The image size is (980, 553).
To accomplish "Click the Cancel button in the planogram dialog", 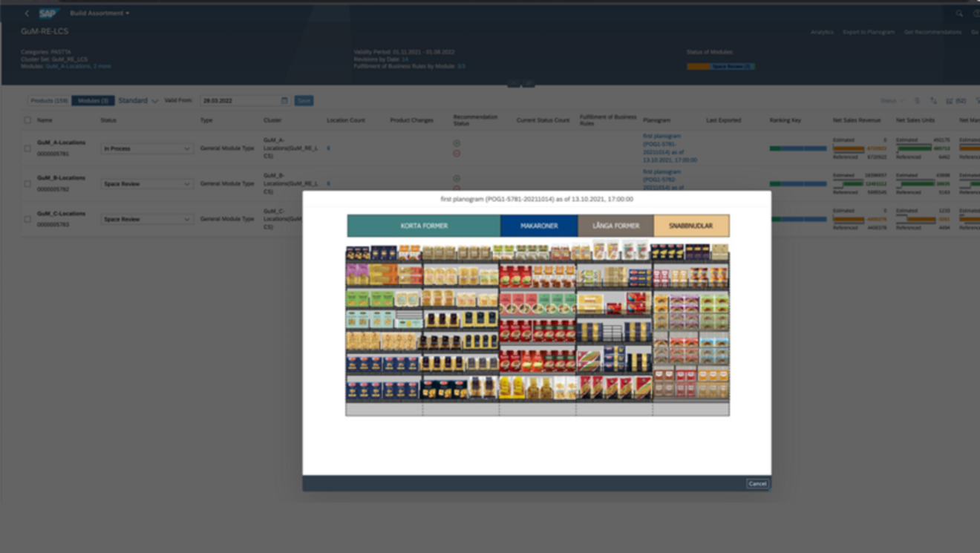I will (x=757, y=482).
